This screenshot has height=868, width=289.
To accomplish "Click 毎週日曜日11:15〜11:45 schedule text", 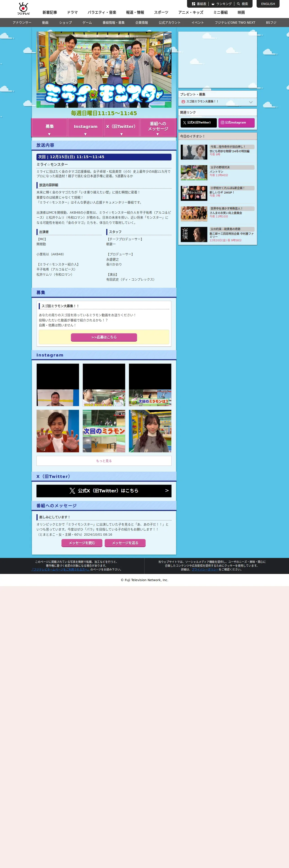I will pyautogui.click(x=104, y=113).
